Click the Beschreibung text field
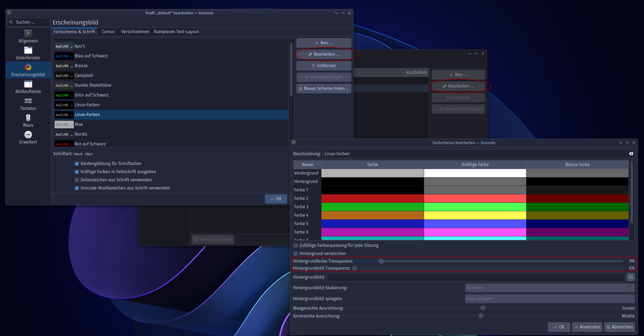The image size is (644, 336). [x=478, y=154]
